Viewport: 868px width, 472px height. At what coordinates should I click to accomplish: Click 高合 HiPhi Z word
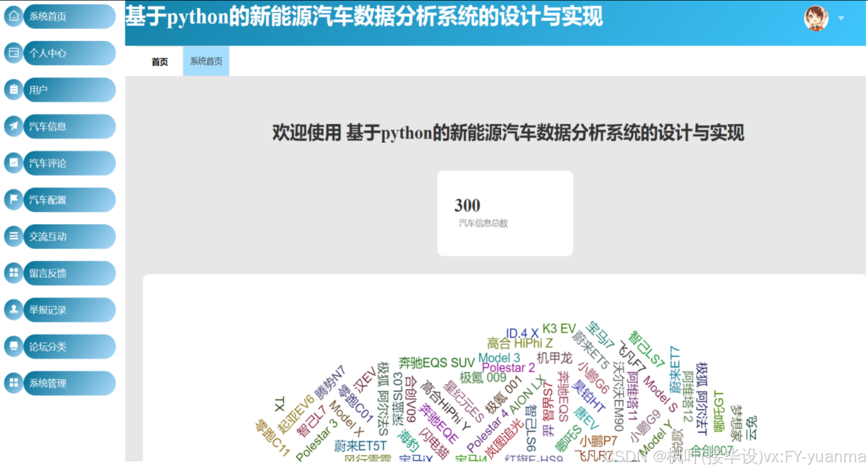point(520,343)
